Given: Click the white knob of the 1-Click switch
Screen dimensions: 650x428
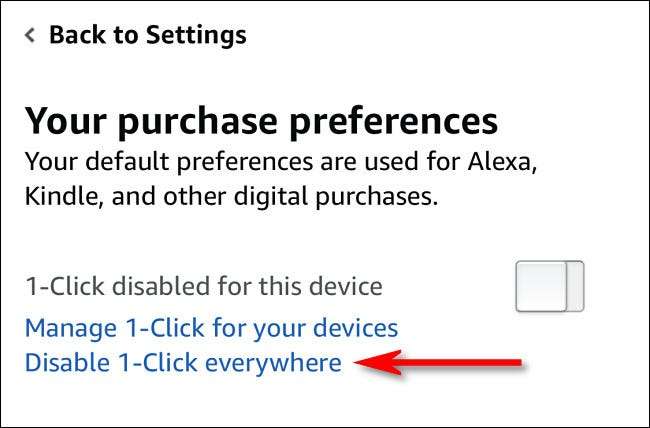Looking at the screenshot, I should 541,286.
